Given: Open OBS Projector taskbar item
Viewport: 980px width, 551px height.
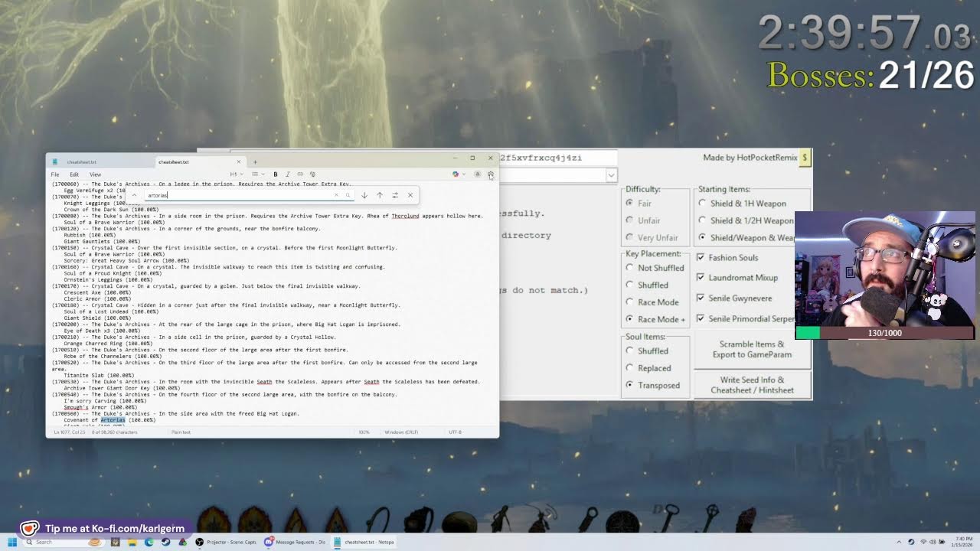Looking at the screenshot, I should [225, 542].
